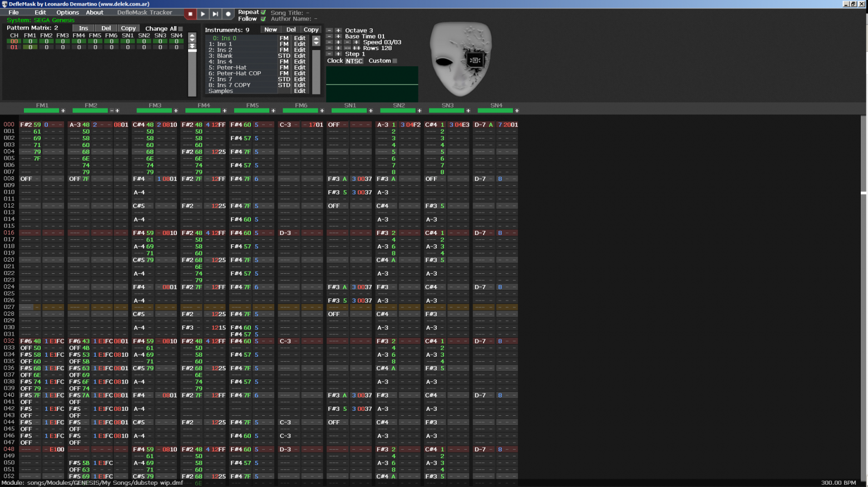Click the double-minus Rows button
The image size is (868, 487).
[347, 48]
